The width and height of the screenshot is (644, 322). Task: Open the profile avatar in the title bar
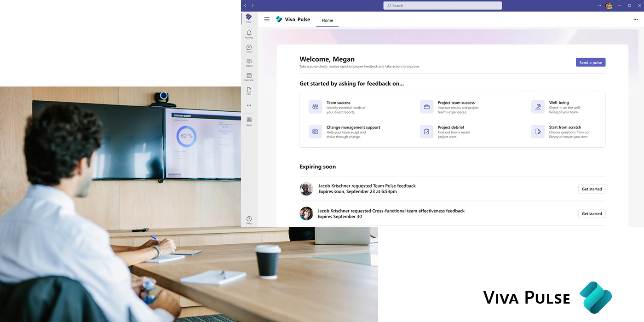pyautogui.click(x=609, y=6)
